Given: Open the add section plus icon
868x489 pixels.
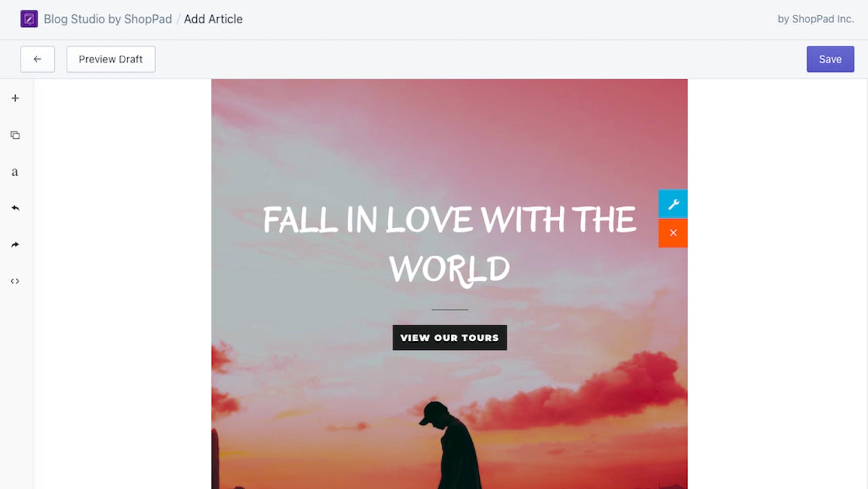Looking at the screenshot, I should 15,98.
